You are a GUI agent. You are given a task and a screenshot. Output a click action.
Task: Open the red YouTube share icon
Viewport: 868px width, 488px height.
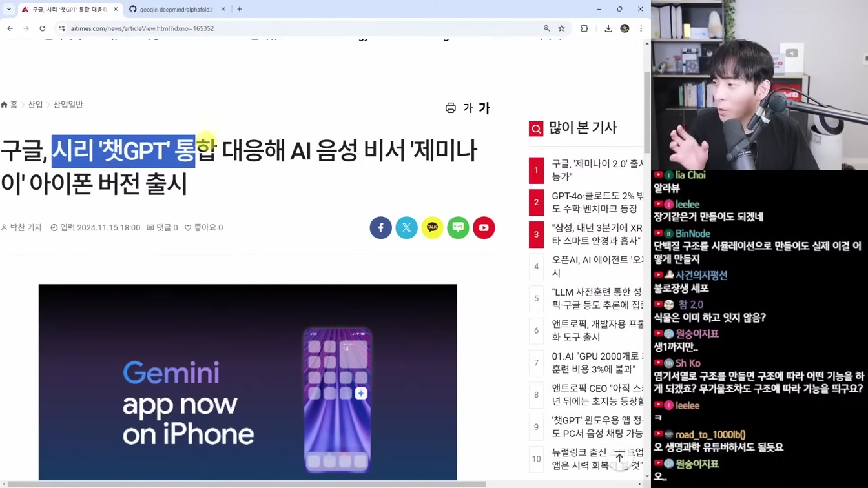pyautogui.click(x=484, y=228)
